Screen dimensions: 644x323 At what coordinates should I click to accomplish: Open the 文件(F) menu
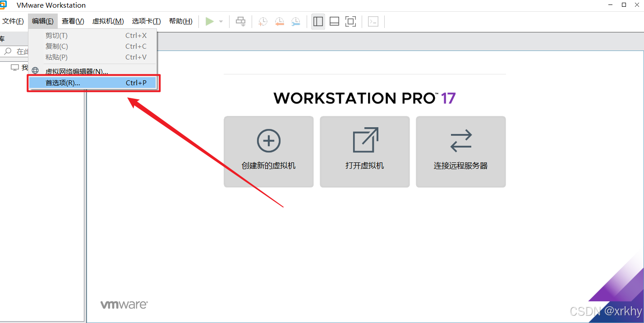(x=13, y=21)
